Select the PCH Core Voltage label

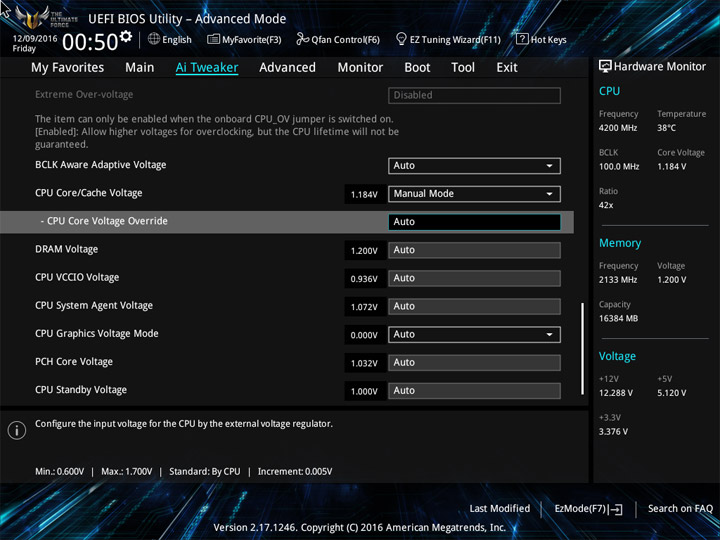pos(73,362)
